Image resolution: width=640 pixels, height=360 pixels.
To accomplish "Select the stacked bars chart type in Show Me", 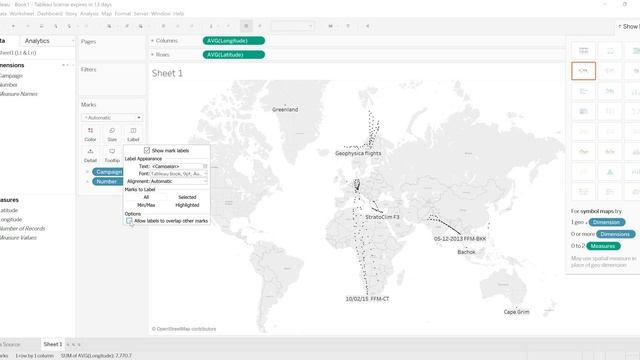I will (x=610, y=91).
